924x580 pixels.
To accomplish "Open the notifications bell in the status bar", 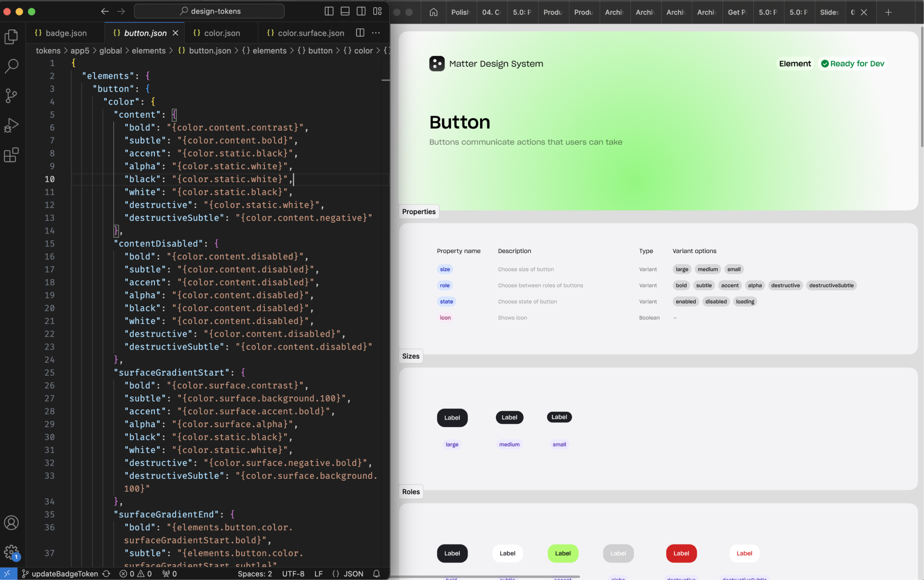I will [376, 574].
